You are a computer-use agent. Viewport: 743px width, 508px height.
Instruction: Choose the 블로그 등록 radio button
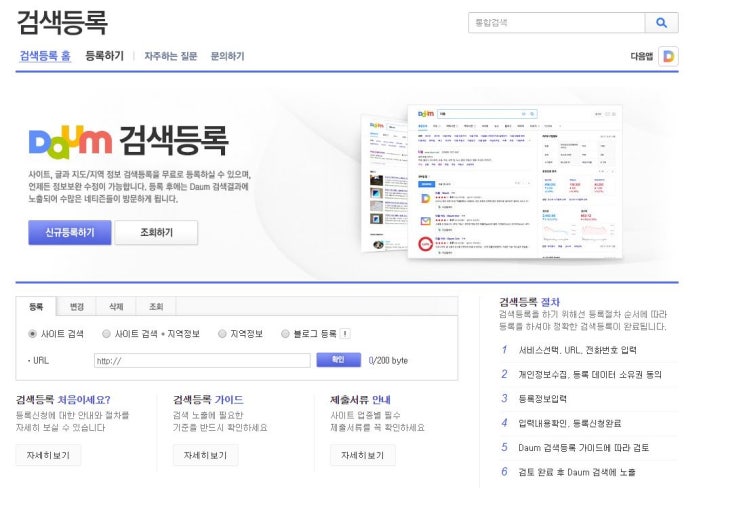(x=285, y=334)
